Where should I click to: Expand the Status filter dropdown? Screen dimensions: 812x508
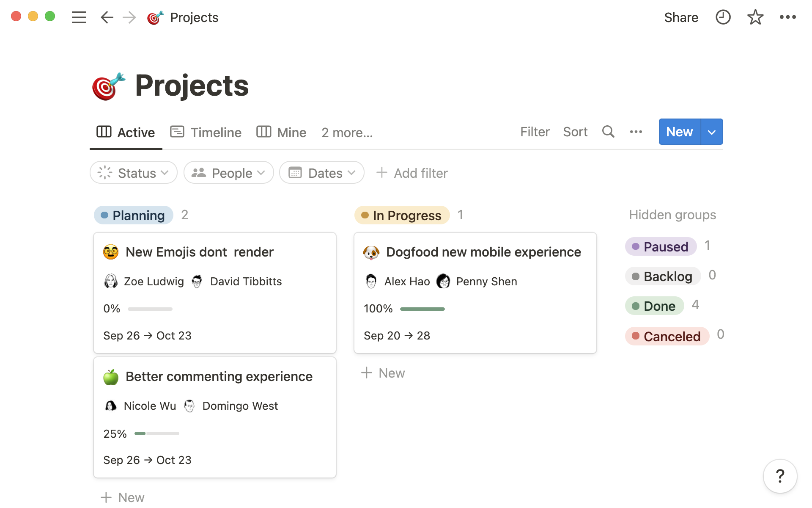coord(133,173)
